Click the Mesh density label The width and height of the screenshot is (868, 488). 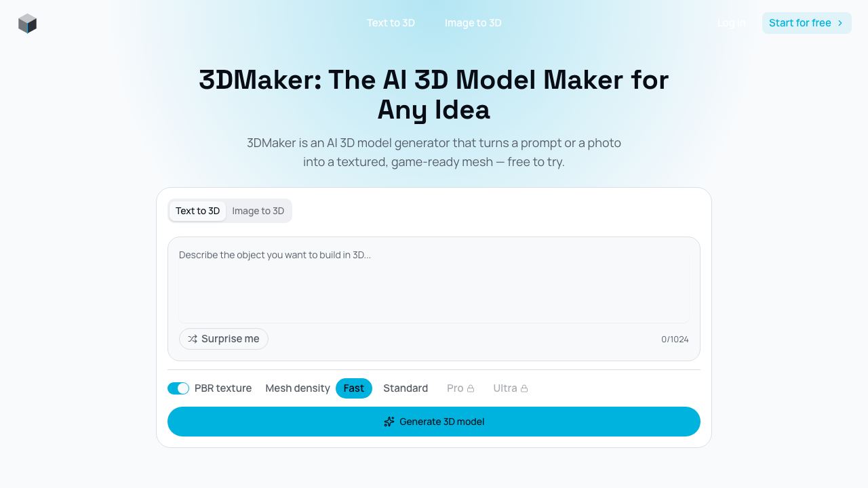point(298,388)
